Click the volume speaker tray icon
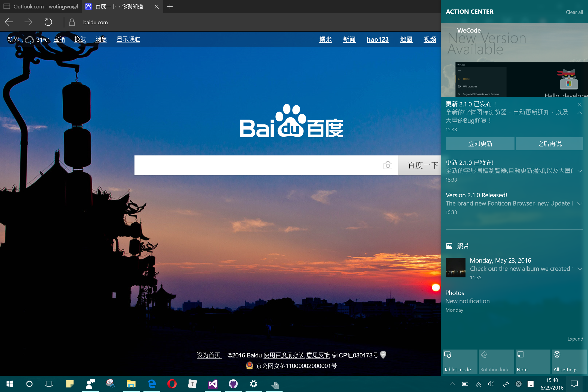This screenshot has height=392, width=588. pyautogui.click(x=491, y=384)
